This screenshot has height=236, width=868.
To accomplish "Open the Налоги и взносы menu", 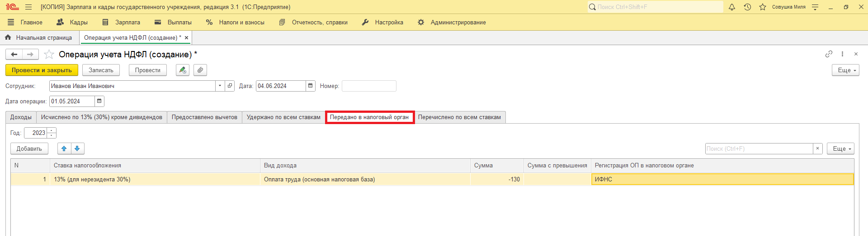I will 235,23.
